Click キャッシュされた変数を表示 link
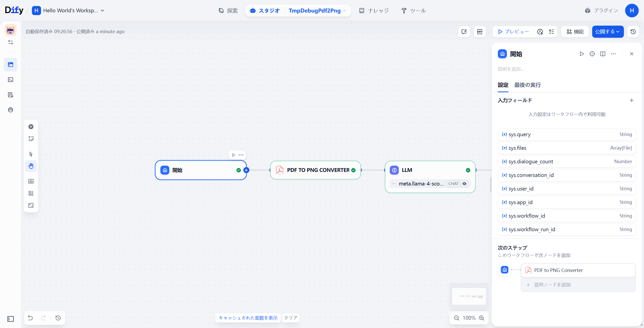 tap(248, 318)
